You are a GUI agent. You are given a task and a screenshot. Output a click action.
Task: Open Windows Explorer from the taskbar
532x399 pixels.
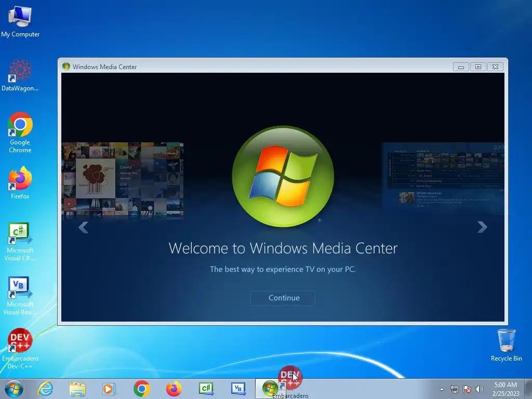click(77, 389)
